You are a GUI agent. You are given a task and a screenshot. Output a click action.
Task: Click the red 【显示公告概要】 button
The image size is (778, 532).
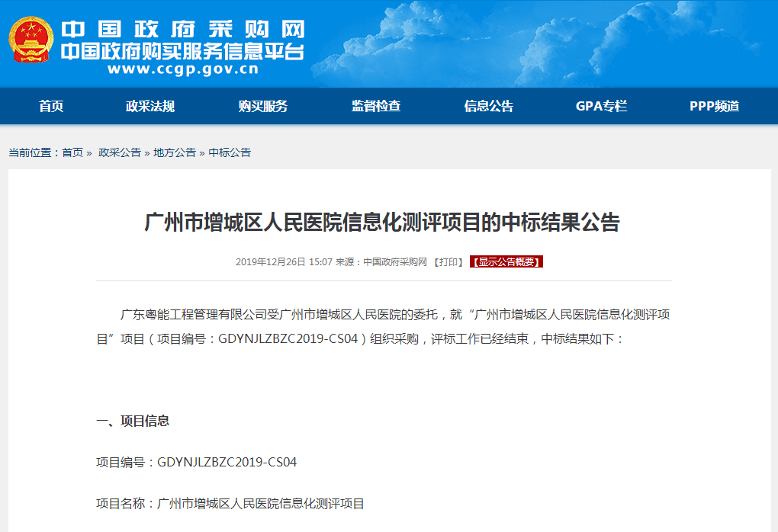point(506,261)
